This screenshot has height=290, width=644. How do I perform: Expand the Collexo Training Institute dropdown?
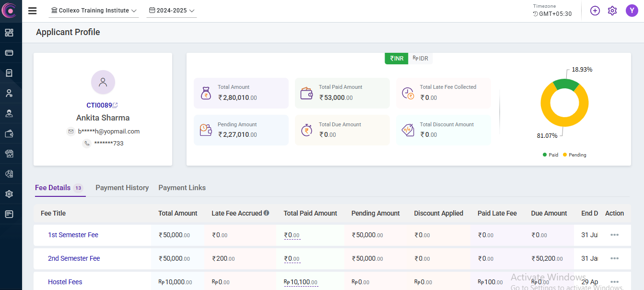pyautogui.click(x=94, y=11)
